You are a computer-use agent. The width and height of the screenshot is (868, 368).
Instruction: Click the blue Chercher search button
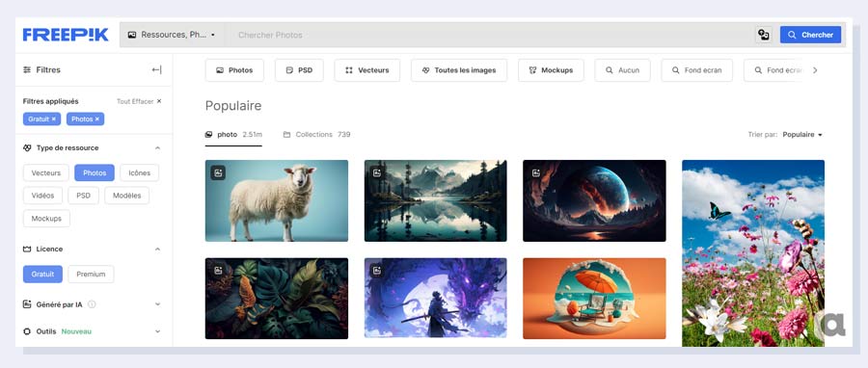[x=810, y=35]
